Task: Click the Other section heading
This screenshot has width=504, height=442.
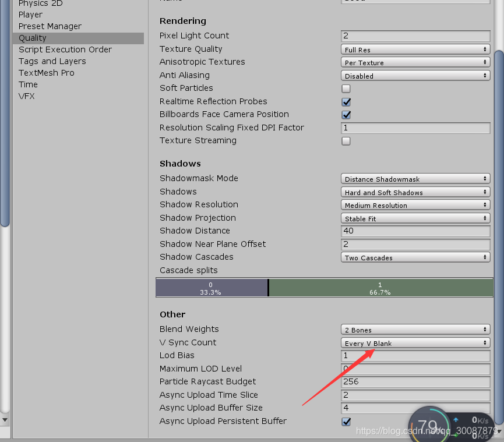Action: [x=172, y=314]
